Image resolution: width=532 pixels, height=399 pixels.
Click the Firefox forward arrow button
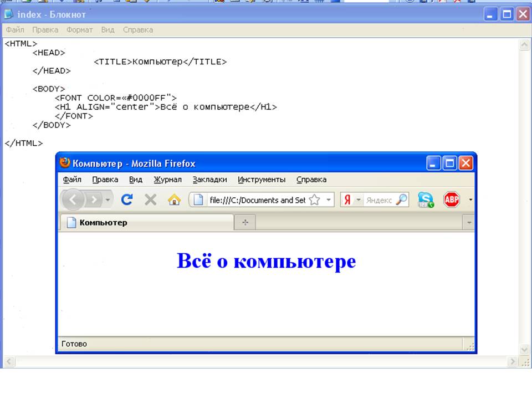pyautogui.click(x=94, y=199)
